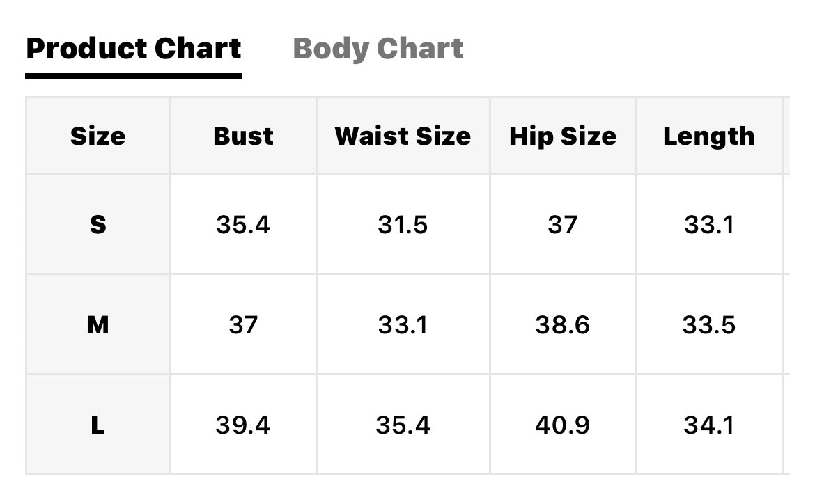Click the Hip Size column header
This screenshot has height=504, width=815.
coord(563,136)
